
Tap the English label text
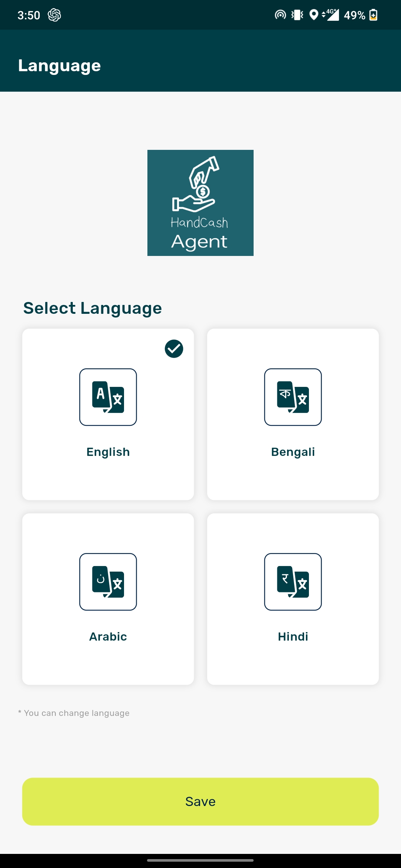pos(108,452)
